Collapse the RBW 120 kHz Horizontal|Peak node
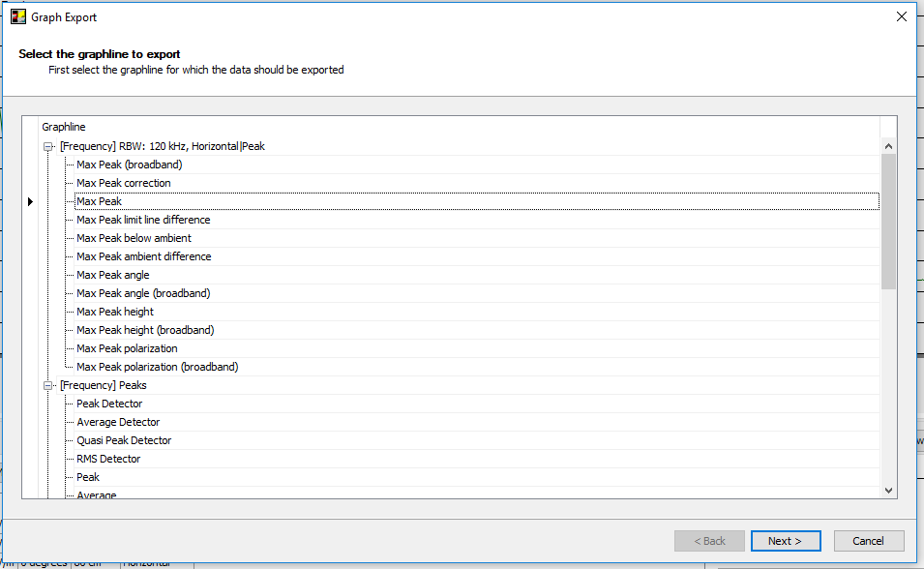The image size is (924, 569). point(47,146)
